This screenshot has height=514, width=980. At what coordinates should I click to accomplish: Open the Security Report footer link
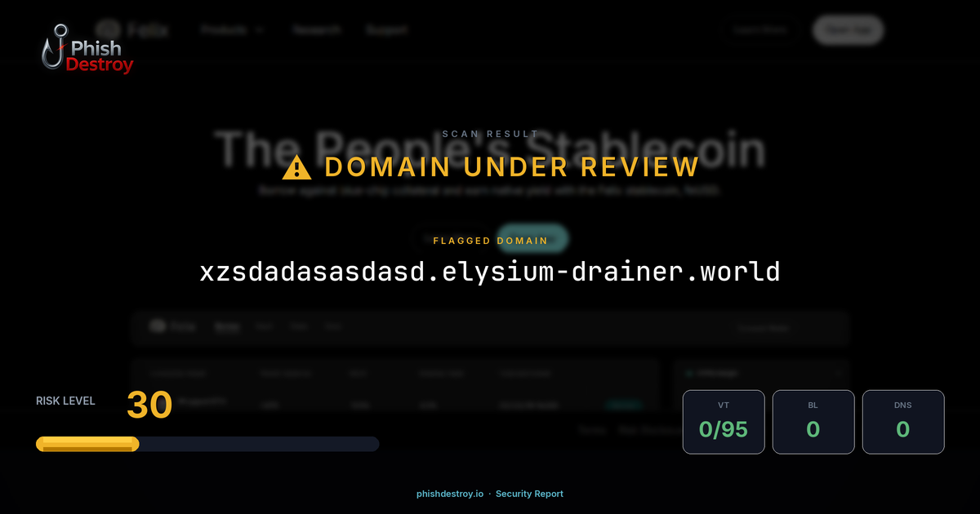point(529,494)
